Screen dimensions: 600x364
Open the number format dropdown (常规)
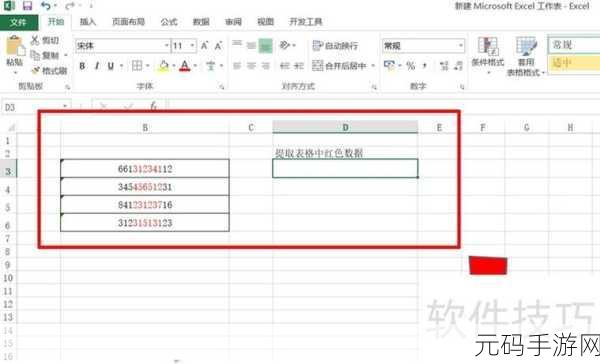(x=461, y=46)
